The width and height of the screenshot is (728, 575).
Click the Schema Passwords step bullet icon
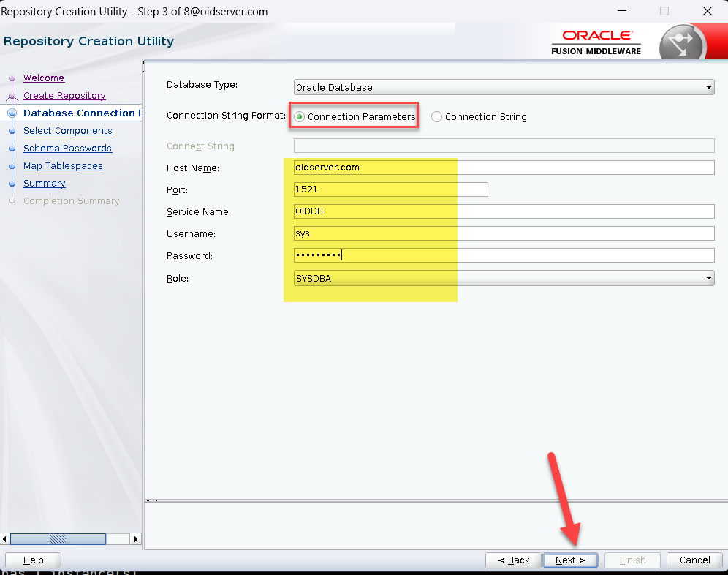pyautogui.click(x=12, y=149)
